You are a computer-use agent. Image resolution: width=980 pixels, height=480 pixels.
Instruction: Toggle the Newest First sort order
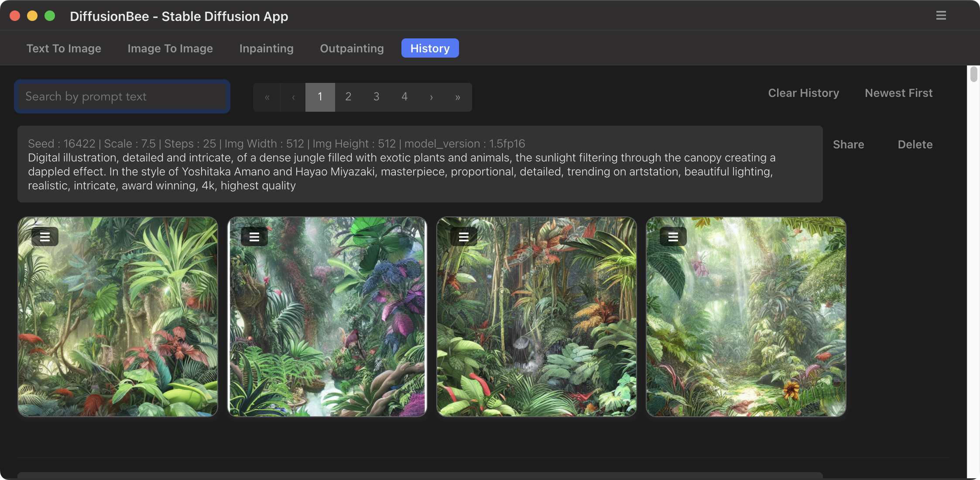[x=898, y=93]
